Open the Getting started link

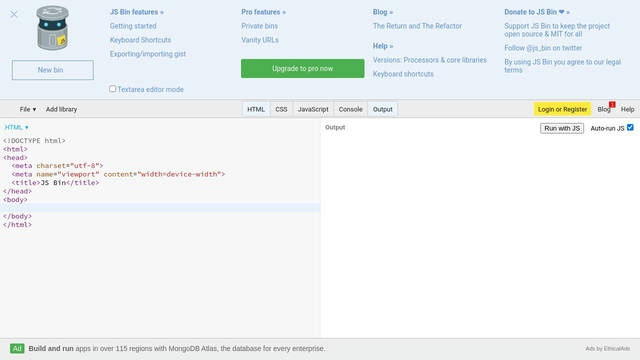[133, 26]
